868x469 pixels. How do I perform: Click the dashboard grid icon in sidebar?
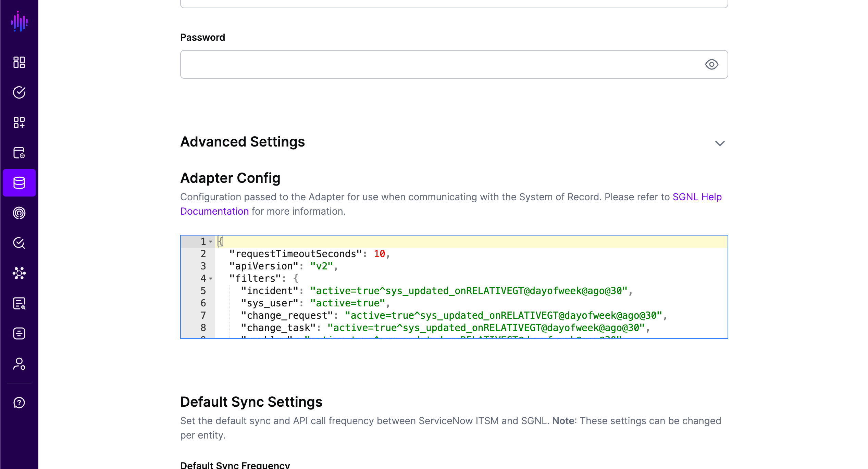pos(19,62)
